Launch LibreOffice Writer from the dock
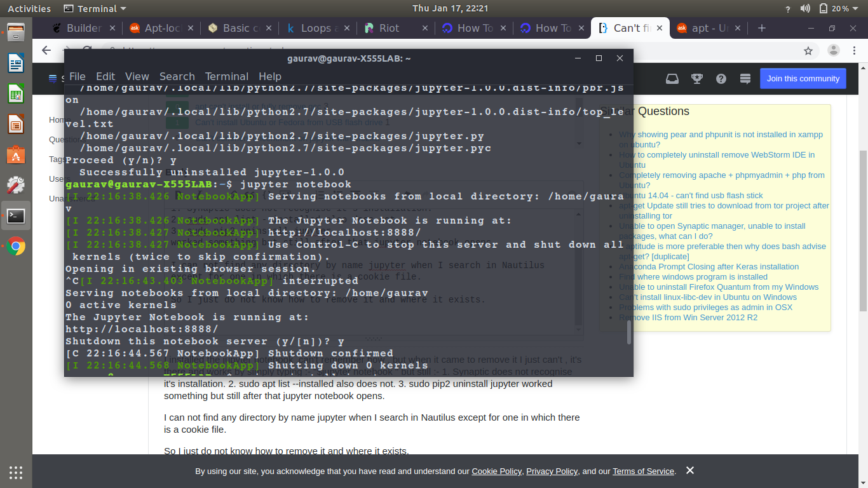The width and height of the screenshot is (868, 488). [x=16, y=63]
